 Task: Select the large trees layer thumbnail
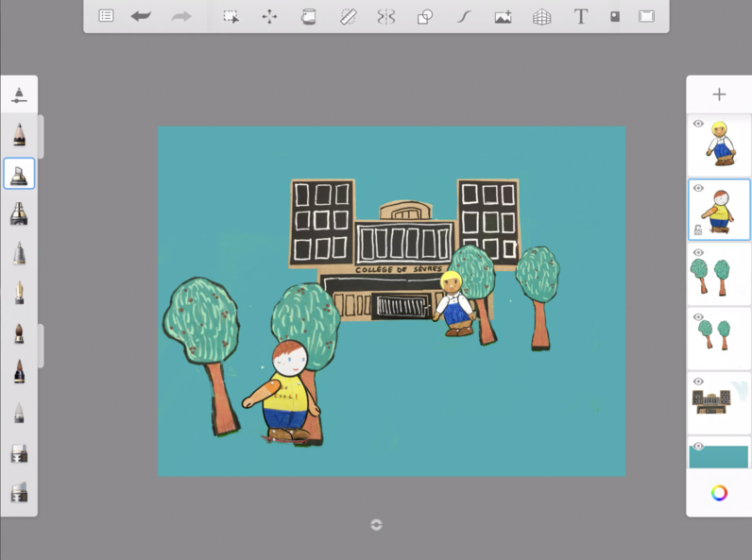pyautogui.click(x=719, y=274)
